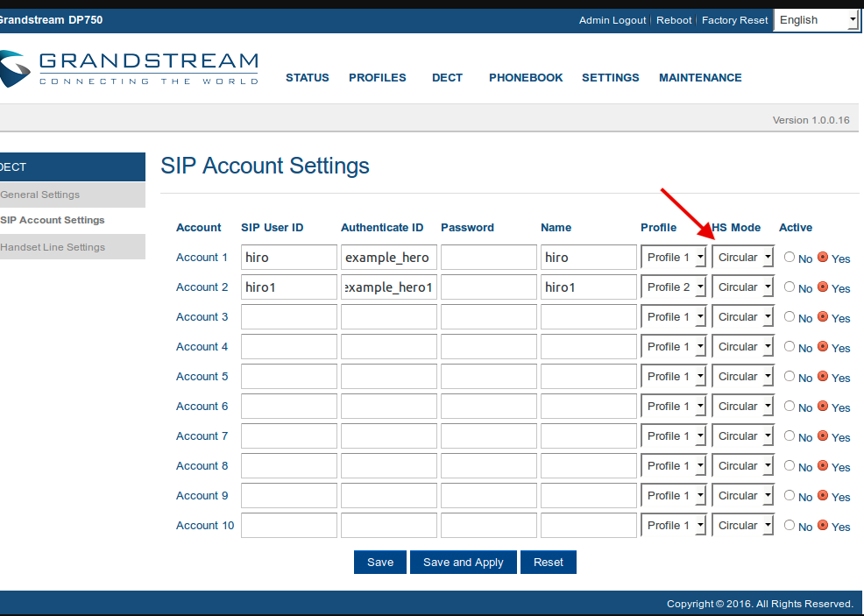Image resolution: width=864 pixels, height=616 pixels.
Task: Open Profile dropdown for Account 4
Action: (673, 347)
